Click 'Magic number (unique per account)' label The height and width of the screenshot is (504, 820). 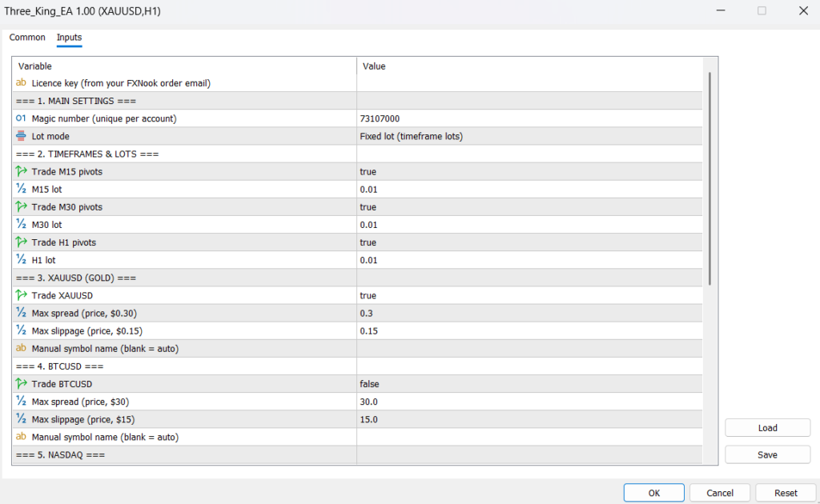(x=104, y=118)
